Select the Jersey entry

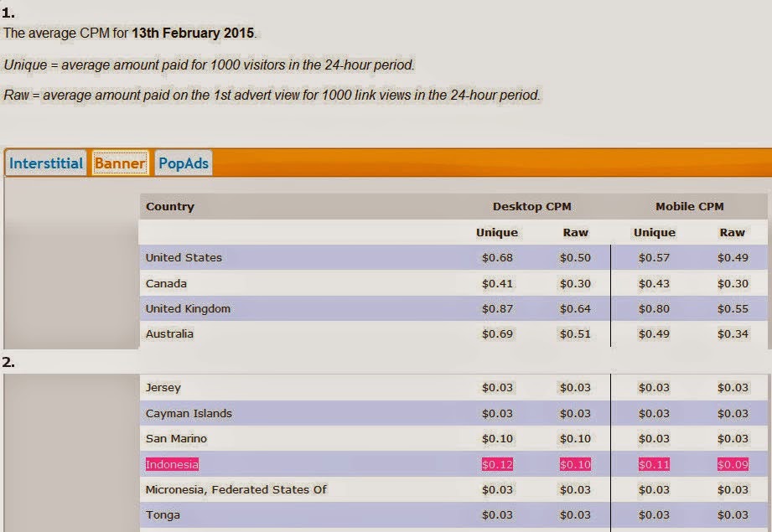click(x=161, y=388)
